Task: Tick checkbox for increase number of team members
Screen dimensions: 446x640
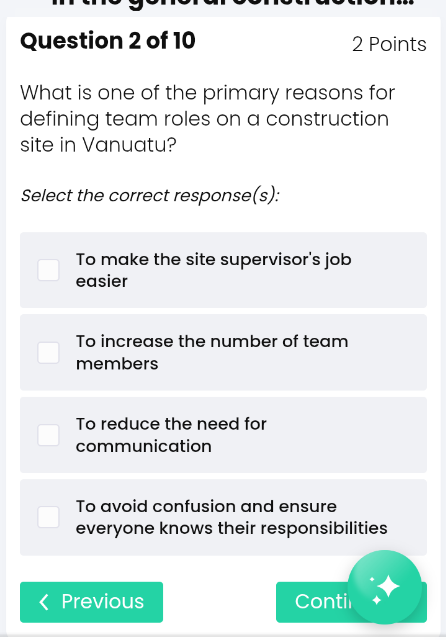Action: pos(48,353)
